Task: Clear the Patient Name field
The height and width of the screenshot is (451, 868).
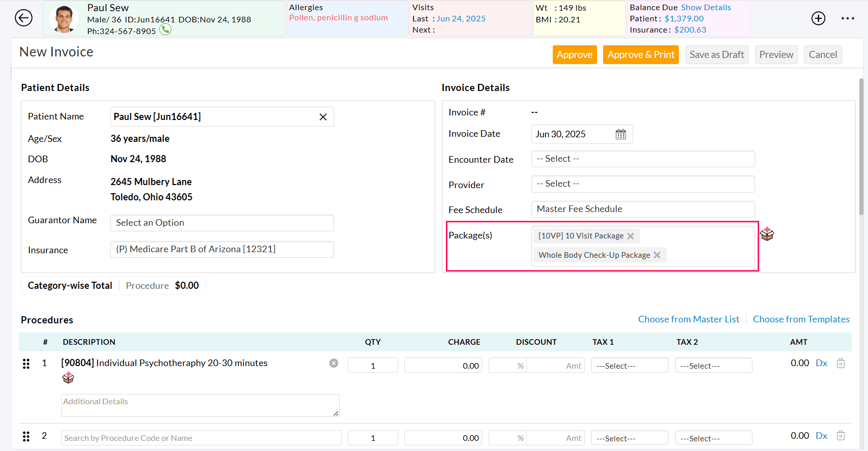Action: pyautogui.click(x=323, y=117)
